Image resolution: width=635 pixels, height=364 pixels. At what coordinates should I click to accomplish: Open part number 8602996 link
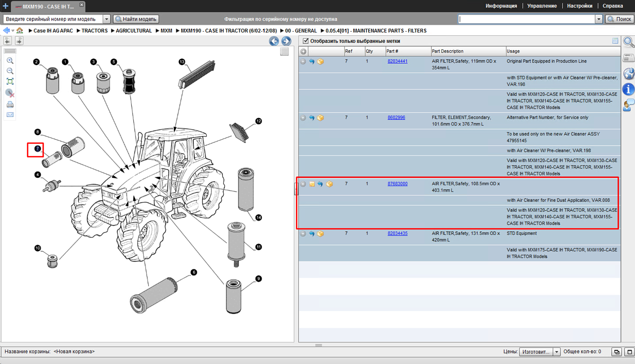pos(396,118)
